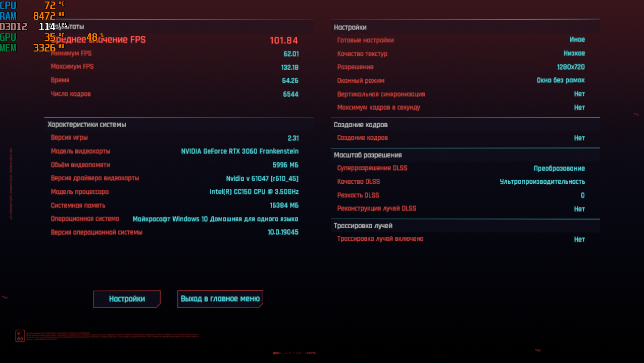Open the Настройки settings button
Viewport: 644px width, 363px height.
click(127, 299)
